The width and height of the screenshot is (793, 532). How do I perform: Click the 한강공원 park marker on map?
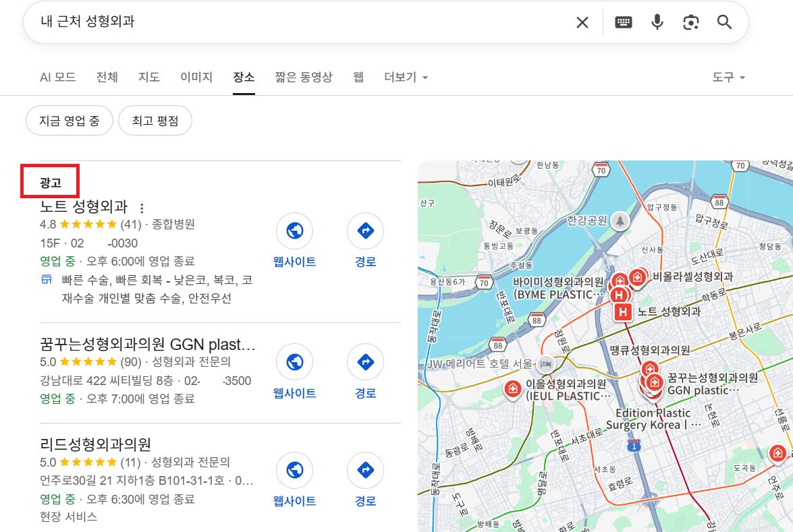coord(620,220)
